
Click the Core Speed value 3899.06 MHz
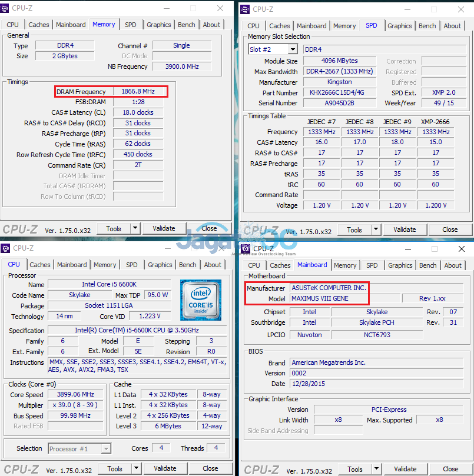(x=75, y=394)
